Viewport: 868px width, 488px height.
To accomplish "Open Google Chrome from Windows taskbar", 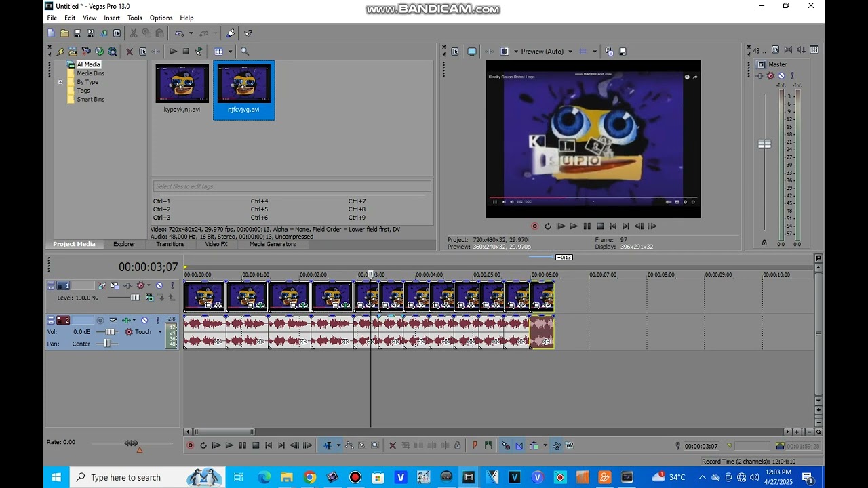I will click(x=310, y=477).
